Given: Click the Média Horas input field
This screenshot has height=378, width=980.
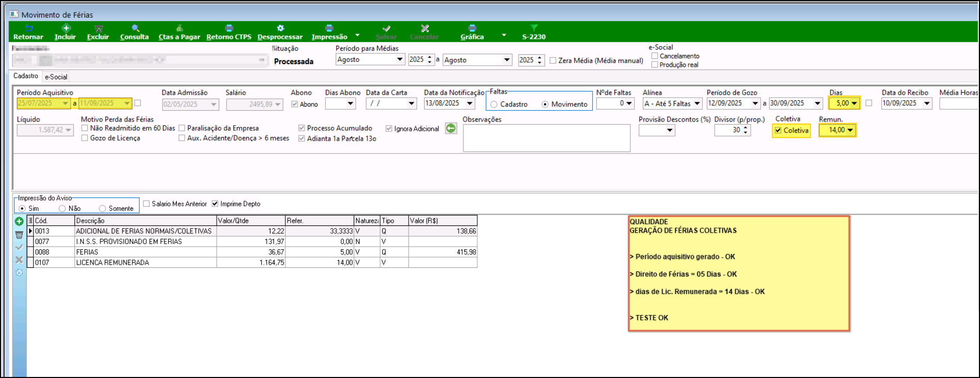Looking at the screenshot, I should coord(959,104).
